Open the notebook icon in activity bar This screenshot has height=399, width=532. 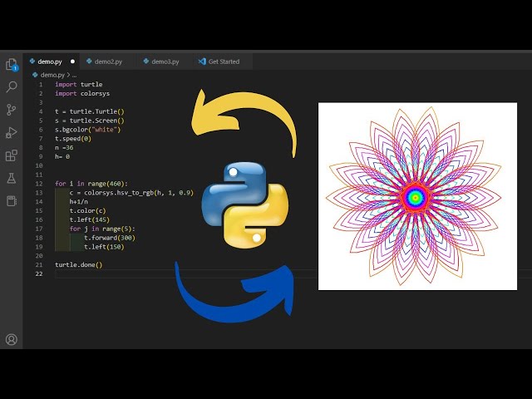[x=11, y=201]
